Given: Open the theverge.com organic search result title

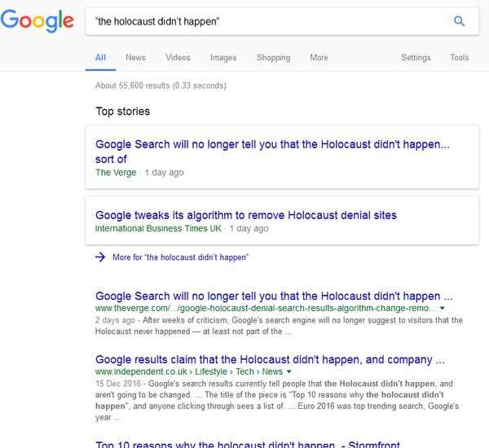Looking at the screenshot, I should (274, 296).
